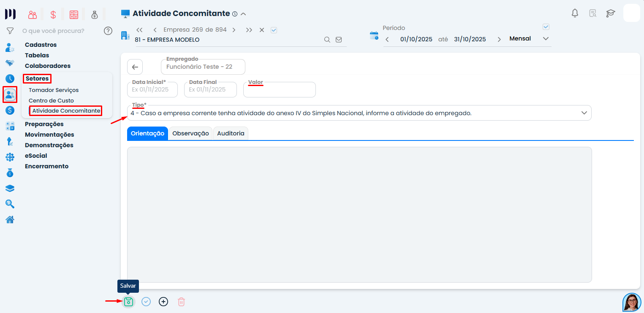The height and width of the screenshot is (313, 644).
Task: Click the green Salvar save icon
Action: (128, 302)
